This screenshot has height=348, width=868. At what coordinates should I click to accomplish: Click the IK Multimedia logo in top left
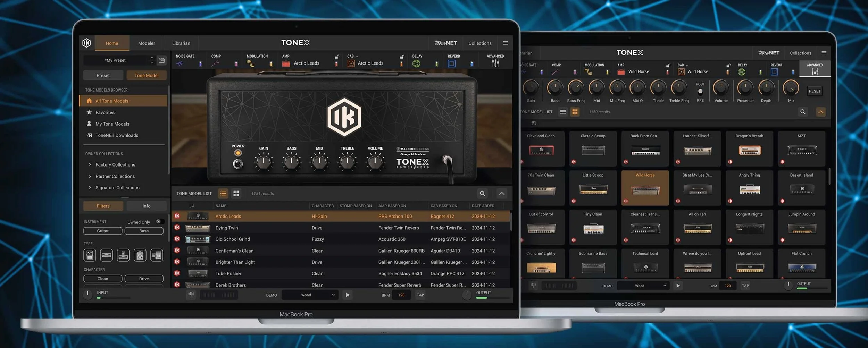pyautogui.click(x=86, y=43)
